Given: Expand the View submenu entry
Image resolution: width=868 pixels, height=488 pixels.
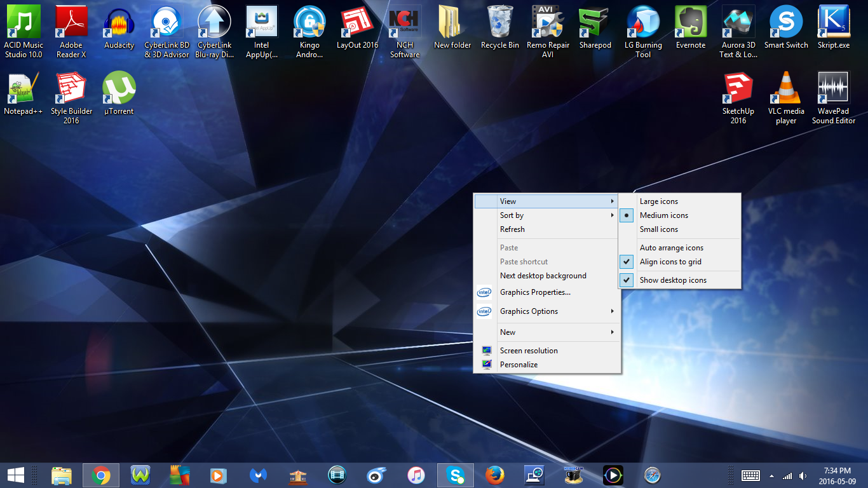Looking at the screenshot, I should pos(546,201).
